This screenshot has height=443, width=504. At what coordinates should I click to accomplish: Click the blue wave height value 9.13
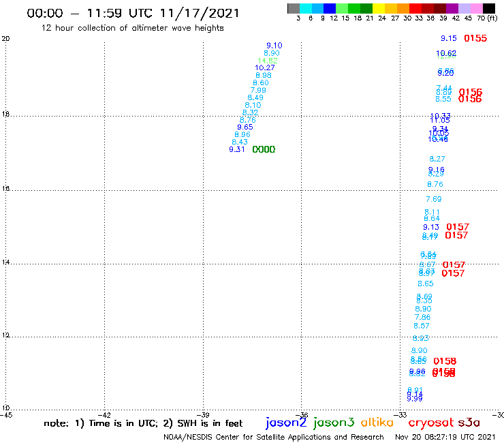(431, 227)
